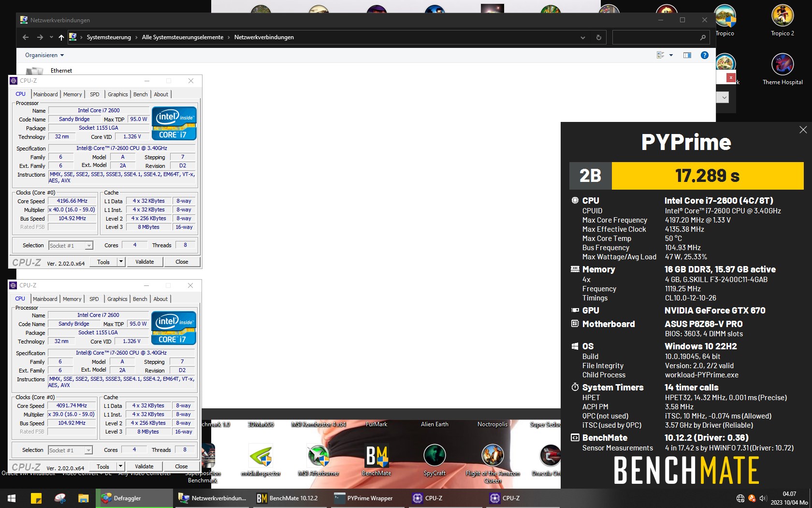This screenshot has width=812, height=508.
Task: Expand the Tools arrow in lower CPU-Z
Action: 120,466
